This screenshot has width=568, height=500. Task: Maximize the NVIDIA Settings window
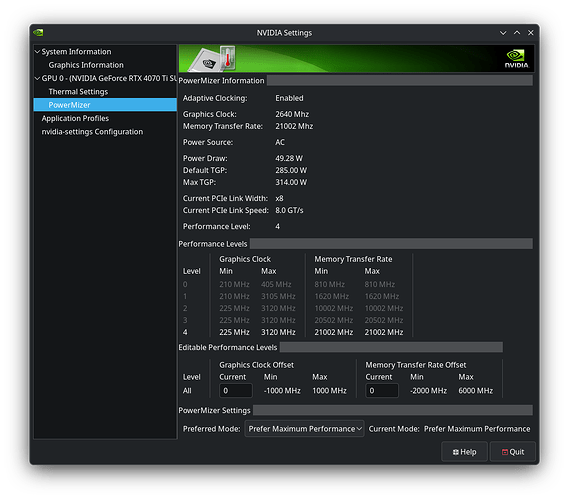[517, 33]
